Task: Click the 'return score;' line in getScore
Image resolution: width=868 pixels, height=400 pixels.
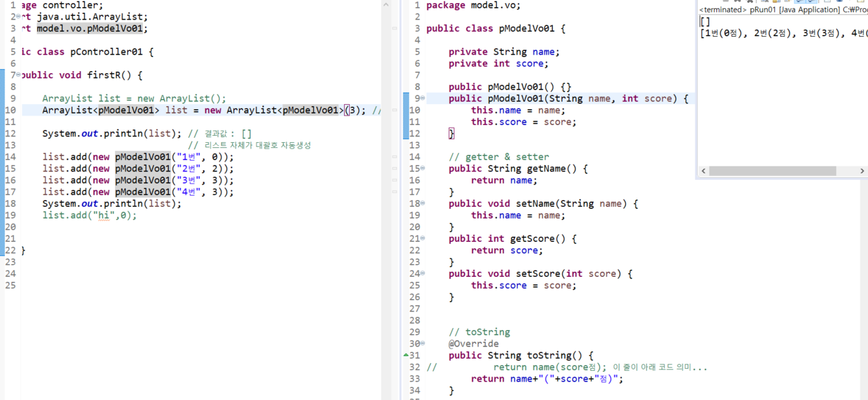Action: tap(507, 250)
